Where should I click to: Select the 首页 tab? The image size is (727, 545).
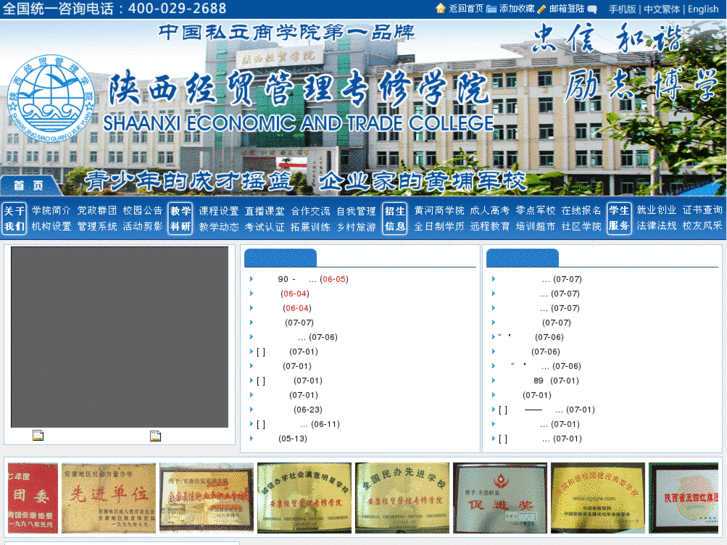pyautogui.click(x=29, y=186)
